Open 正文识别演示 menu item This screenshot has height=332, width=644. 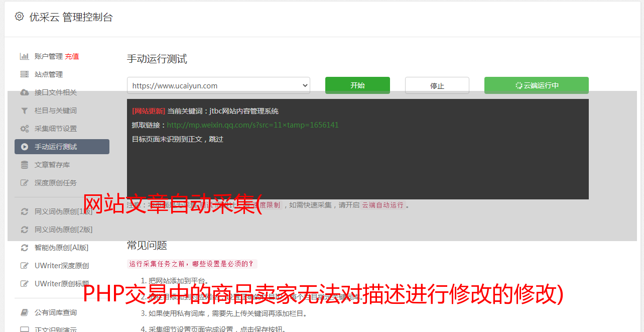pyautogui.click(x=56, y=329)
